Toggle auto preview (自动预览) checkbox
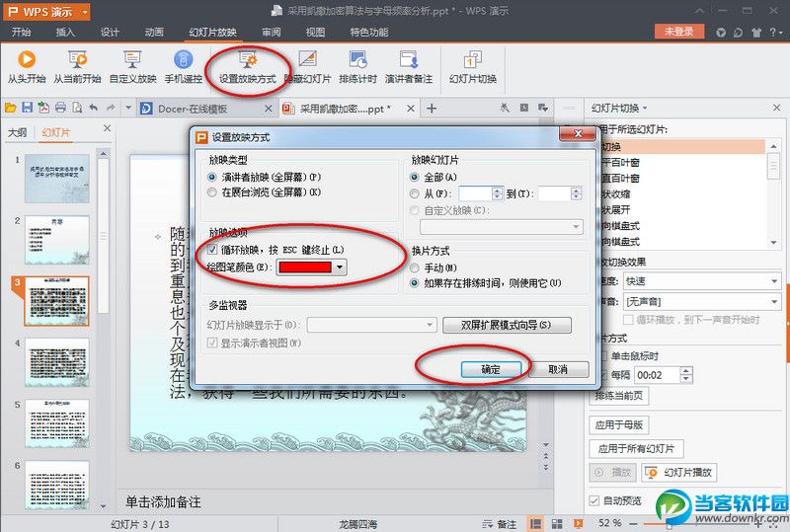The width and height of the screenshot is (790, 532). point(594,500)
